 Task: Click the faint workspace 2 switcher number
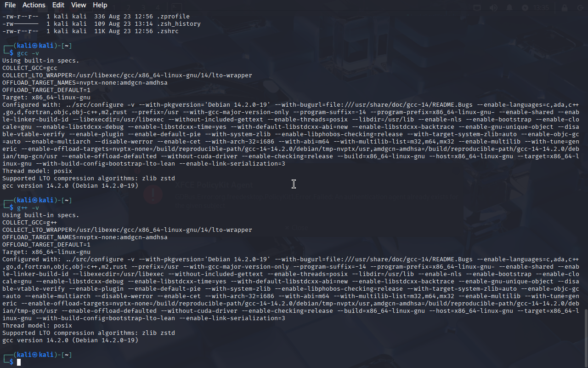tap(129, 8)
